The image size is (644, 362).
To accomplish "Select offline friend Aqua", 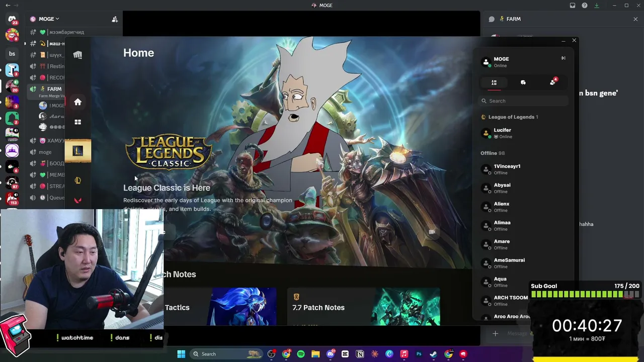I will pos(523,282).
